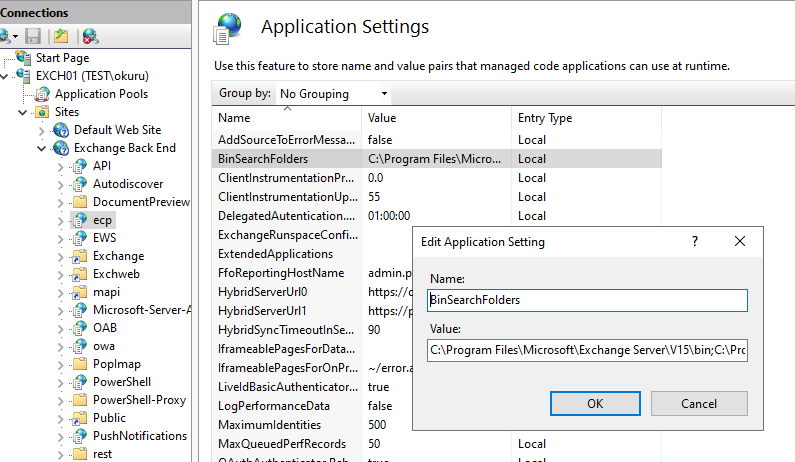
Task: Collapse the EXCH01 server node
Action: [5, 76]
